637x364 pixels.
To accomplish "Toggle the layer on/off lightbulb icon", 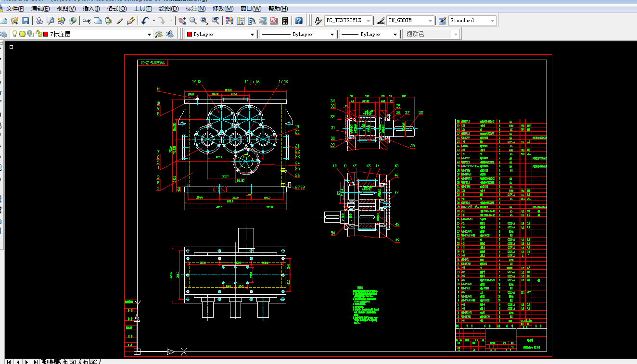I will [x=15, y=34].
